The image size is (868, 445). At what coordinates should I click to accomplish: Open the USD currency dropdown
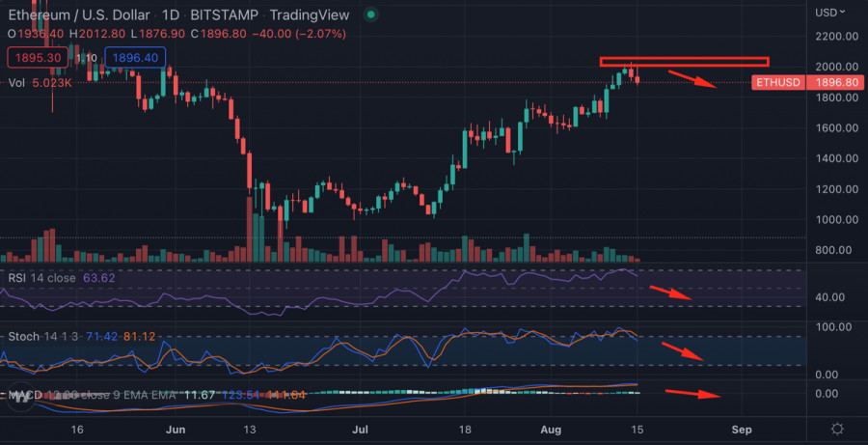pyautogui.click(x=831, y=13)
